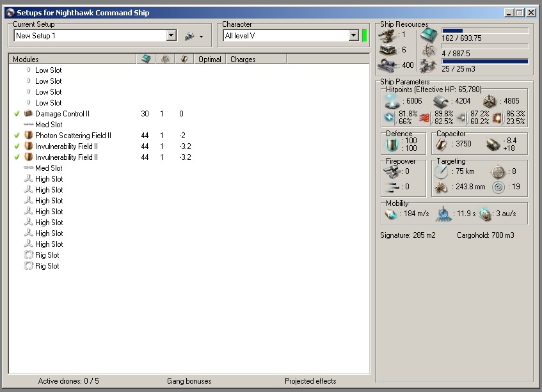Click Active drones: 0 / 5
542x392 pixels.
coord(68,381)
